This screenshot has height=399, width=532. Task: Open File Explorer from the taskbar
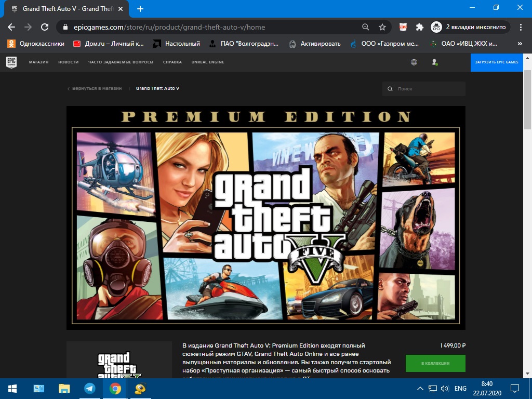click(x=64, y=389)
